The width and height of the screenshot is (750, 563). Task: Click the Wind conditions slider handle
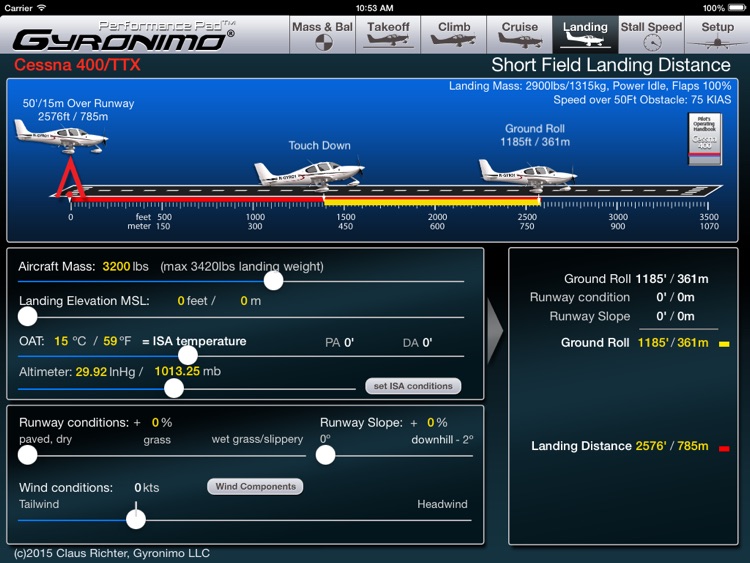(136, 519)
